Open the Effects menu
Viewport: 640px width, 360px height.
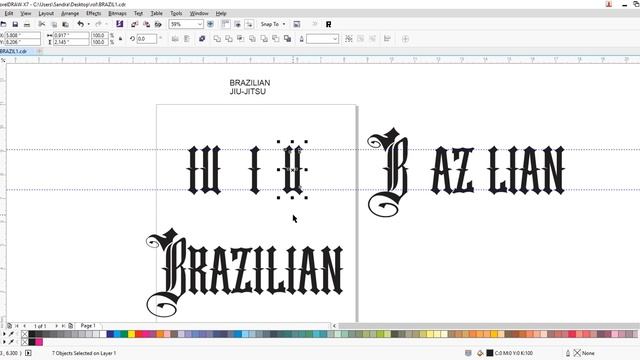click(93, 13)
